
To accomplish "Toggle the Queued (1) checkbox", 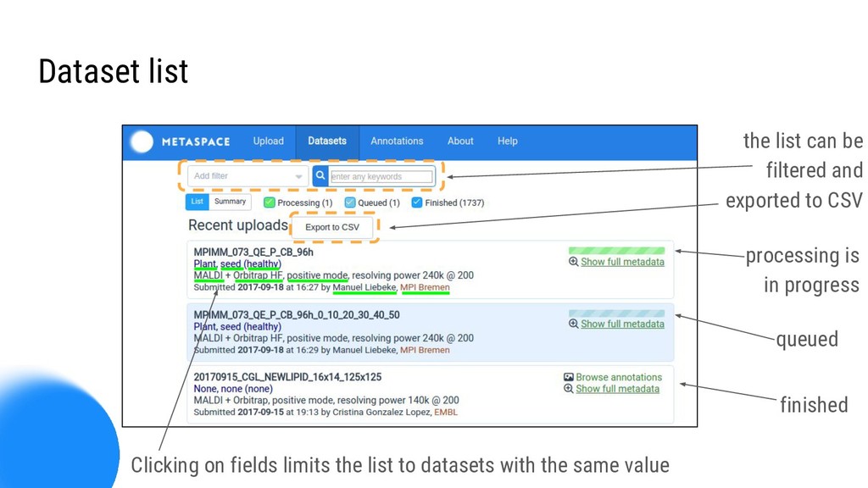I will coord(350,202).
